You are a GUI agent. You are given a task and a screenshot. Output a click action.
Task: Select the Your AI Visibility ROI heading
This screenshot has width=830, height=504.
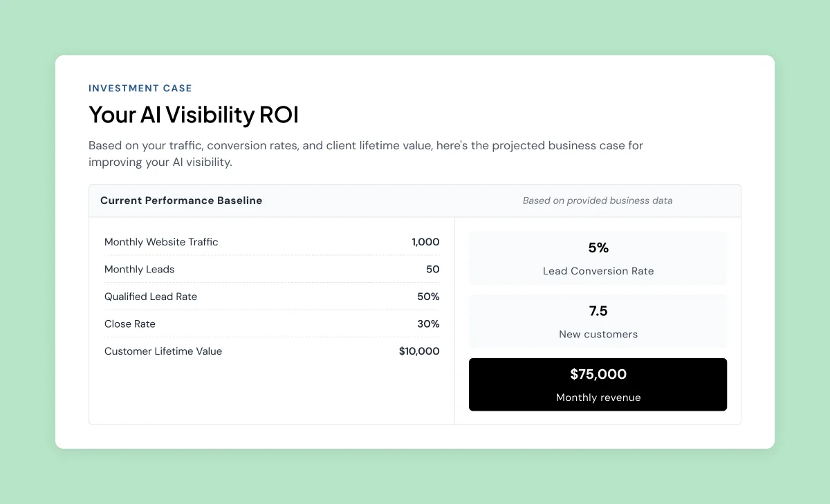(x=194, y=115)
